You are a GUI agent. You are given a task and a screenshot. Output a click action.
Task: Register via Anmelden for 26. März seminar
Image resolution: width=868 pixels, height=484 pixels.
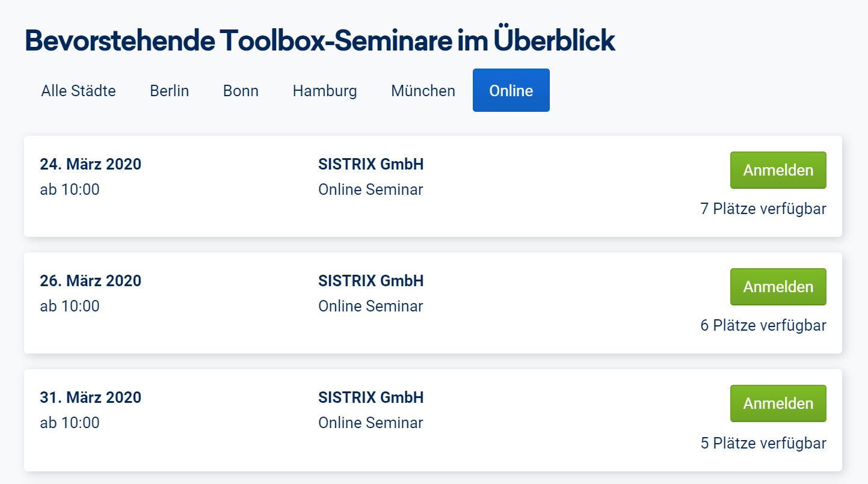(778, 287)
